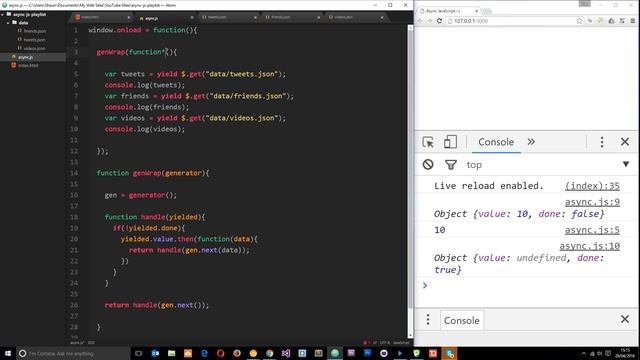The width and height of the screenshot is (640, 360).
Task: Open friends.json in the Atom tree view
Action: coord(35,31)
